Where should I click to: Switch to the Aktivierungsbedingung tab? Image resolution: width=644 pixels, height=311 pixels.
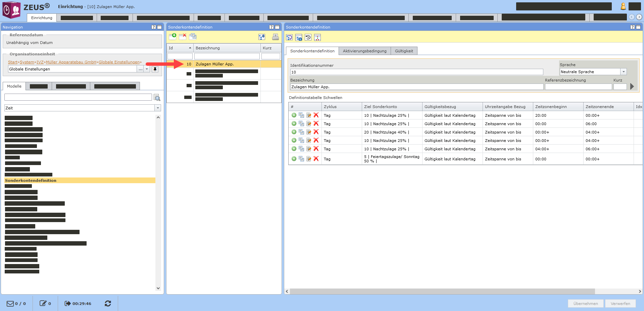click(364, 51)
